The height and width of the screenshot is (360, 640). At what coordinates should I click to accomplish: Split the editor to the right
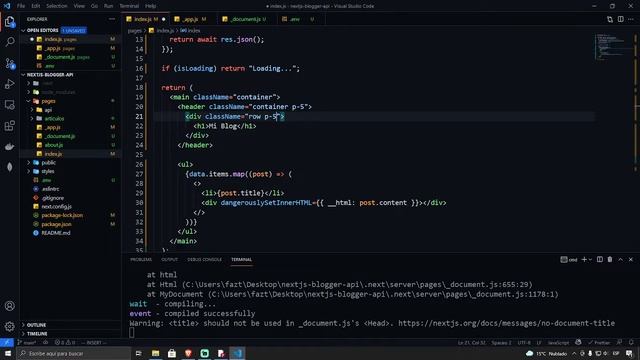(620, 19)
